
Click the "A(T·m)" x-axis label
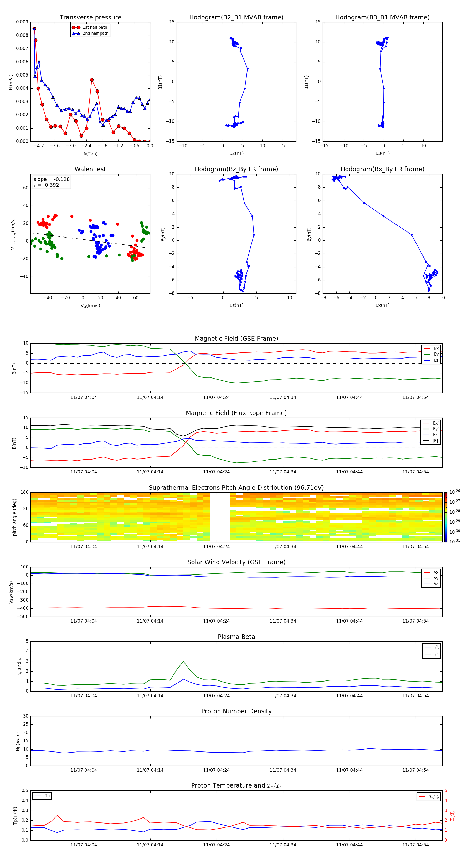[x=90, y=154]
